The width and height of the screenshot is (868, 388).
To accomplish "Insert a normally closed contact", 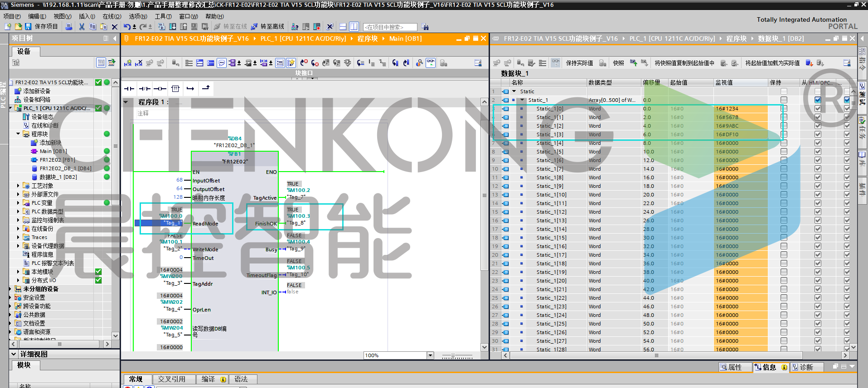I will pyautogui.click(x=145, y=89).
